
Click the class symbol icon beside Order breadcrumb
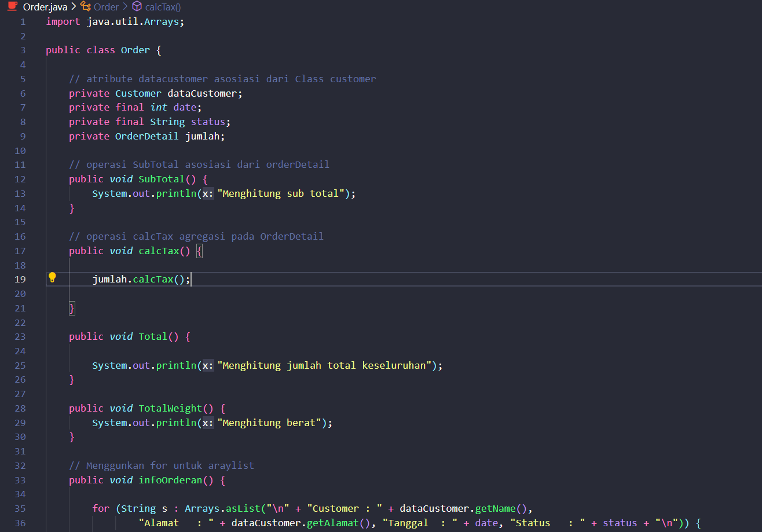coord(86,7)
